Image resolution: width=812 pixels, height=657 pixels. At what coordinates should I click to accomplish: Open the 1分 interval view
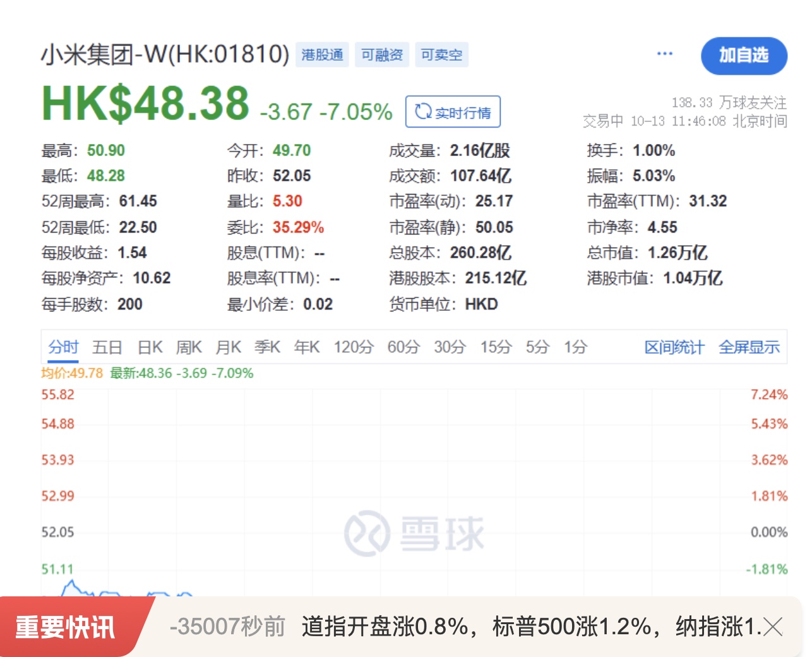tap(575, 347)
